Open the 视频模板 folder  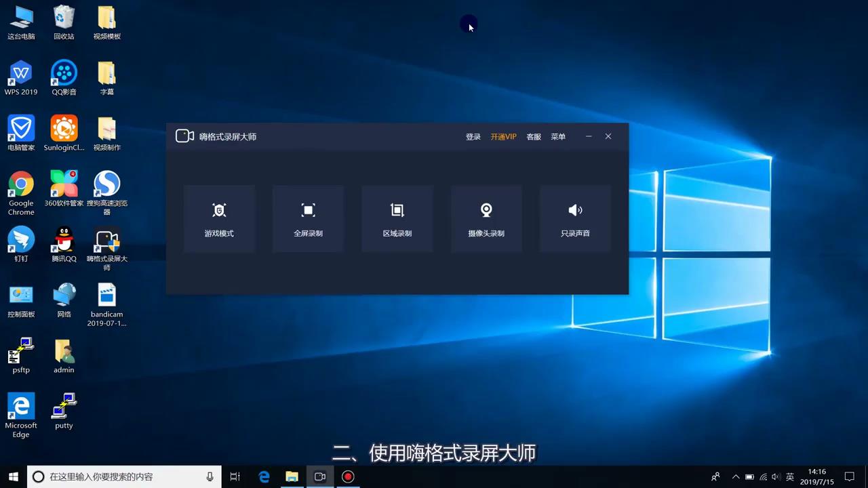[x=107, y=22]
